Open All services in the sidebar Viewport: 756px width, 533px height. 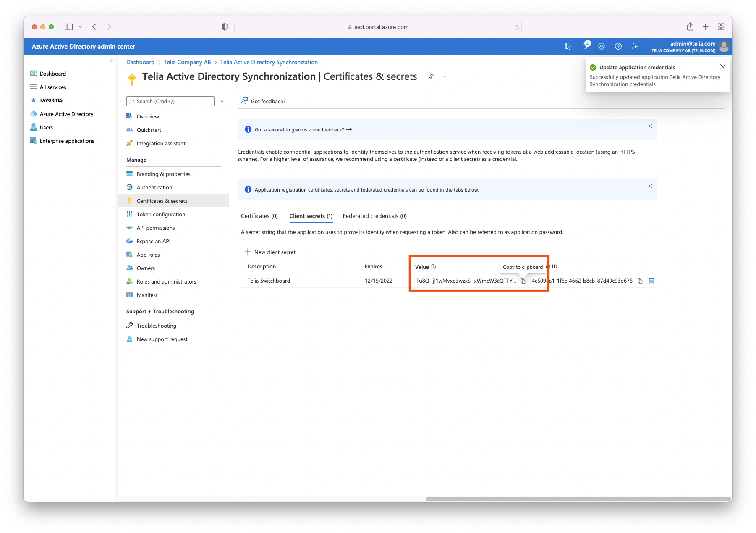pos(53,87)
